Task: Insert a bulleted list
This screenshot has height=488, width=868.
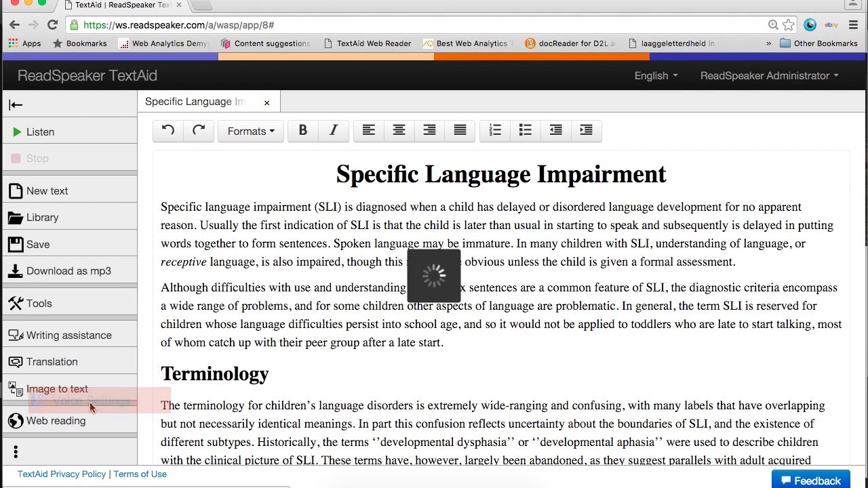Action: tap(526, 130)
